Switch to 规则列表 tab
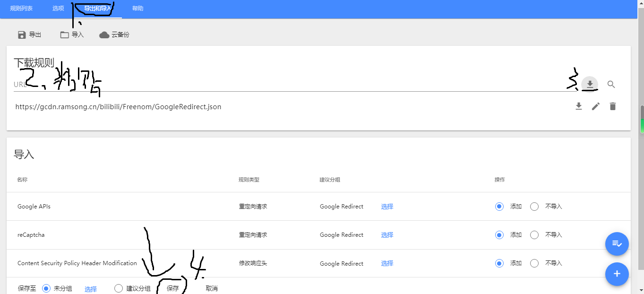The image size is (644, 294). 21,9
